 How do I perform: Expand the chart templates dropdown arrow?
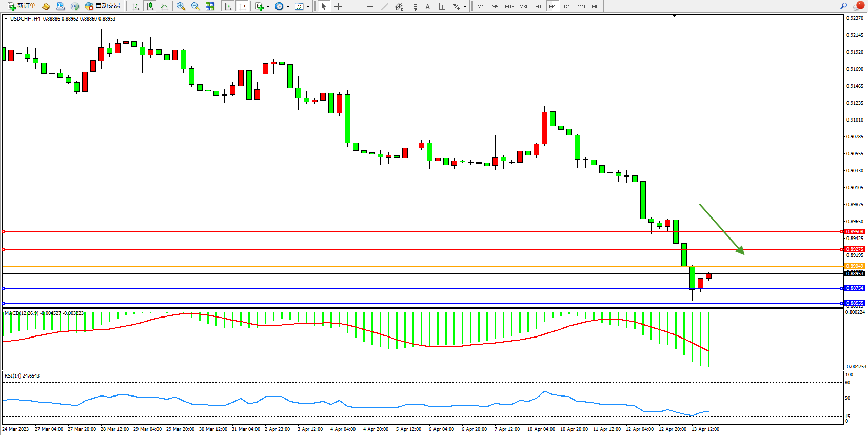pos(308,7)
